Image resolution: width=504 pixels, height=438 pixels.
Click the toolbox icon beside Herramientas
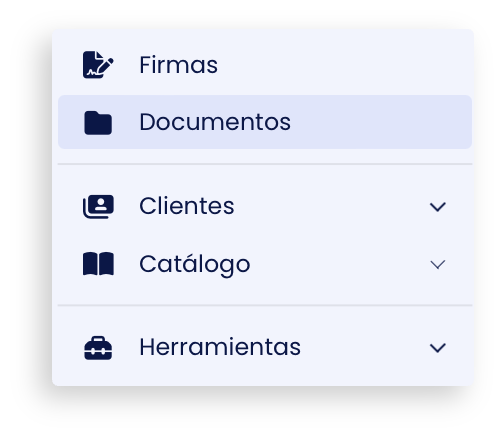(x=98, y=348)
